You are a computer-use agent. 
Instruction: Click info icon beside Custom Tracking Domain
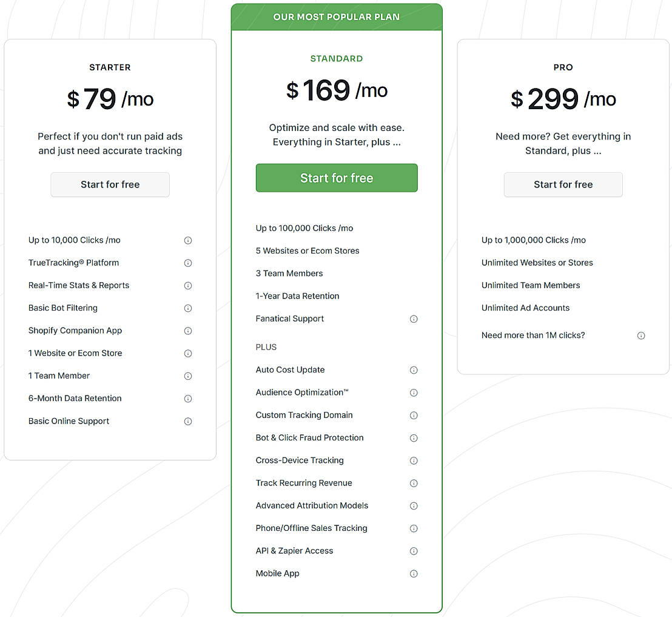click(414, 416)
